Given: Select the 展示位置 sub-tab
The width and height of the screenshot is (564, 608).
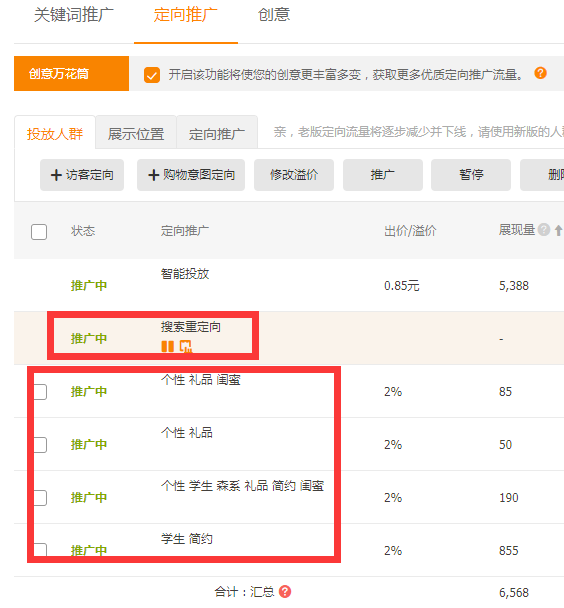Looking at the screenshot, I should point(136,133).
